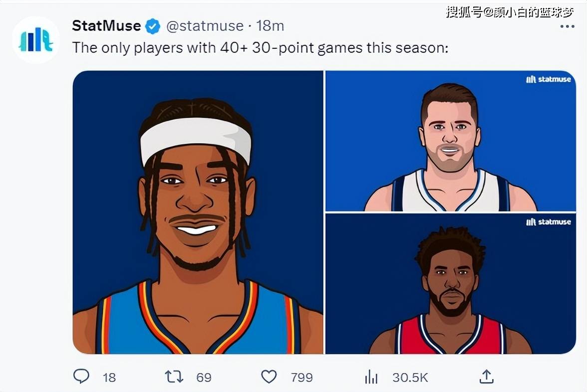Screen dimensions: 587x392
Task: Open the view analytics bar chart icon
Action: [x=371, y=377]
